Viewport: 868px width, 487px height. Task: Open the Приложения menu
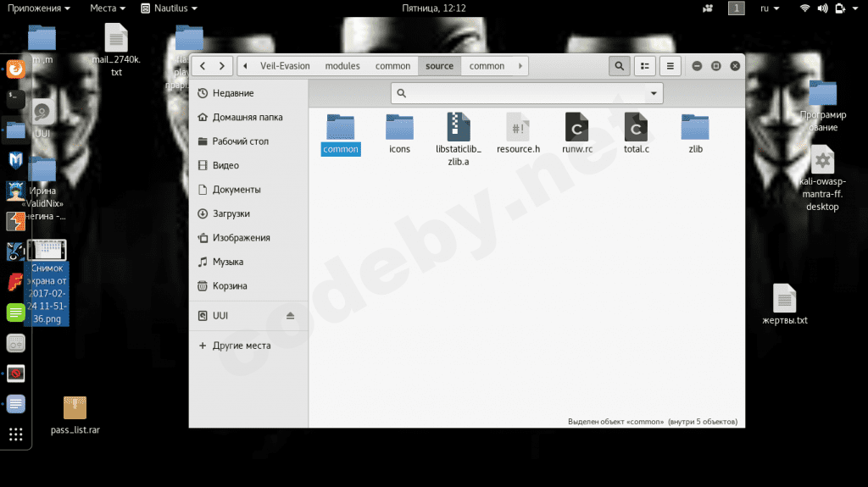tap(38, 8)
